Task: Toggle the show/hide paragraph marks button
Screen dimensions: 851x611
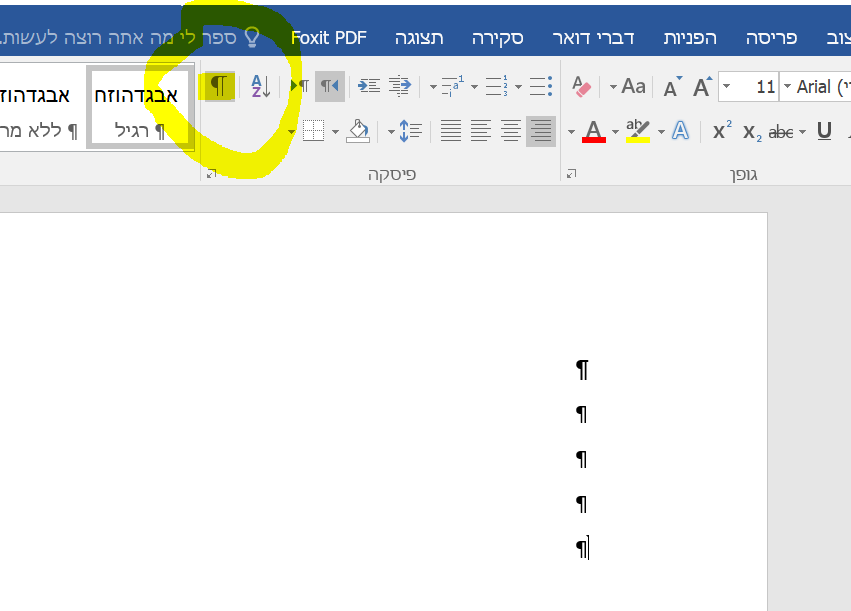Action: [x=220, y=86]
